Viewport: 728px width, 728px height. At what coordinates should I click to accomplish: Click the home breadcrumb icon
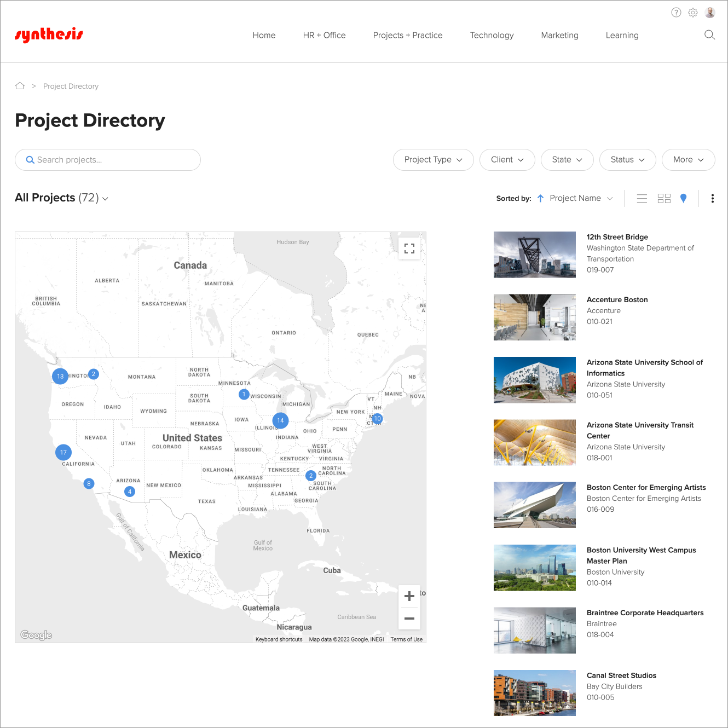click(x=19, y=85)
